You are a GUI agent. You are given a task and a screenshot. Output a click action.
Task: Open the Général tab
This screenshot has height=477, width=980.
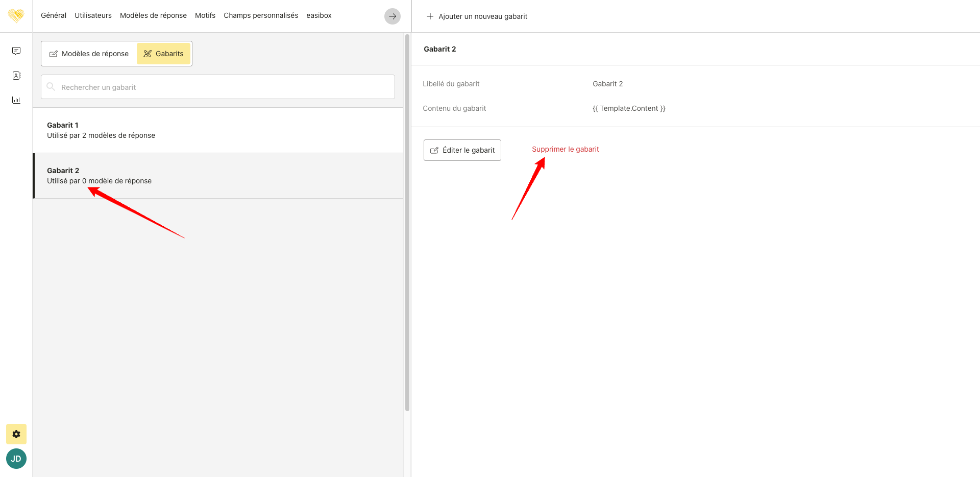tap(54, 15)
